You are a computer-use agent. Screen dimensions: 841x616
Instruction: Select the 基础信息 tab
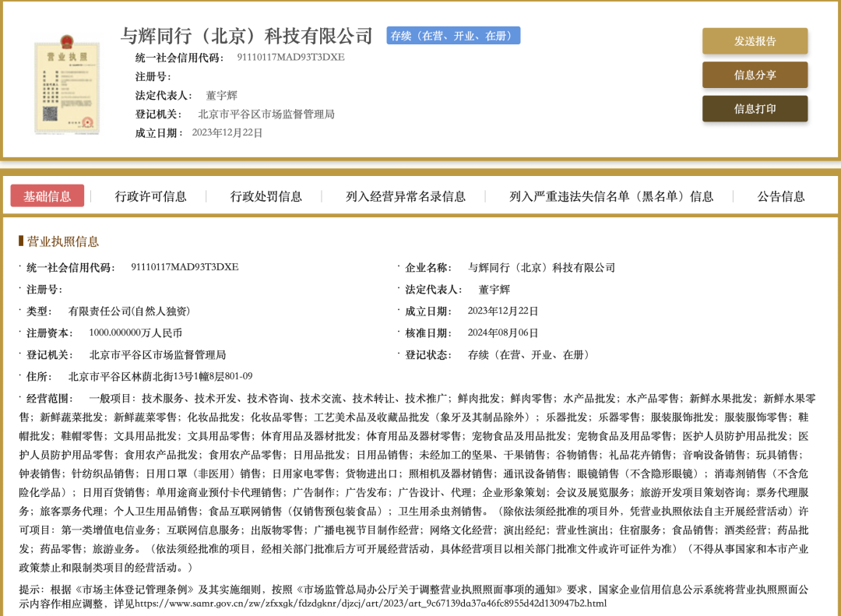click(x=48, y=196)
